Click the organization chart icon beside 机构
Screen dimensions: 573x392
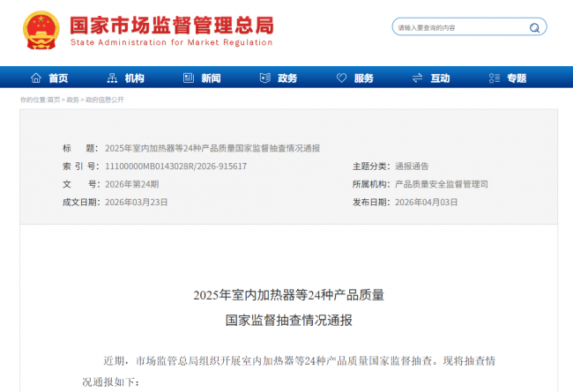112,78
